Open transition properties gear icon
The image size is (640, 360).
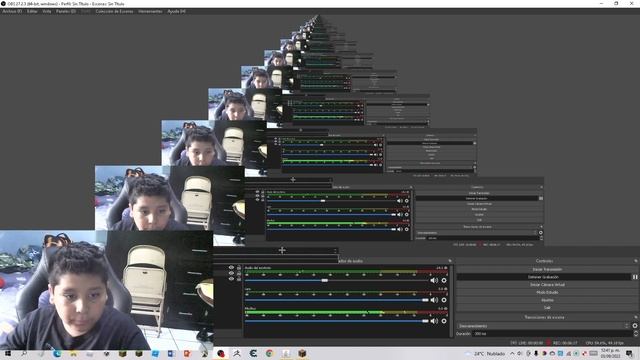pyautogui.click(x=635, y=326)
